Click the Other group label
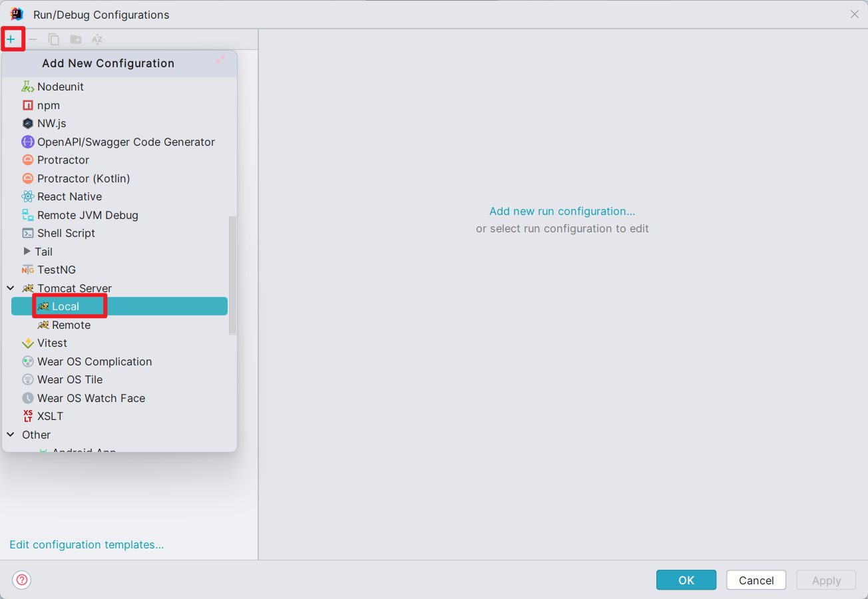 (36, 435)
